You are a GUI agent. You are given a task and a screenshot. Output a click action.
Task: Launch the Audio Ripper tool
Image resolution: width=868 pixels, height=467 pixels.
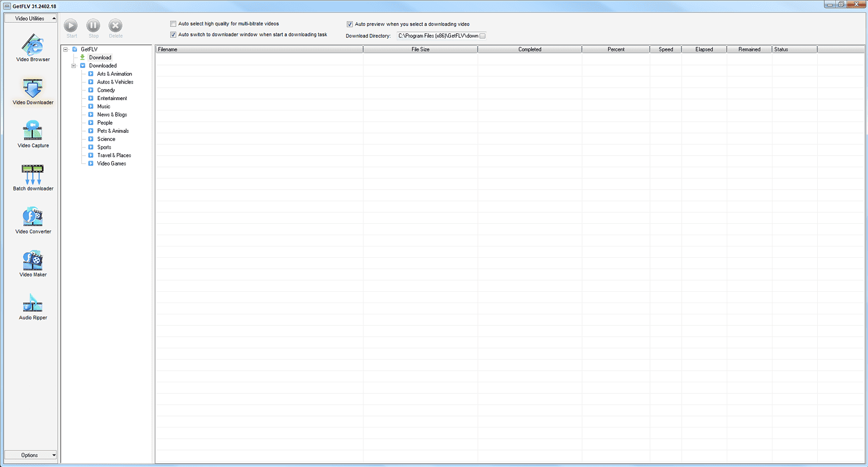(33, 305)
